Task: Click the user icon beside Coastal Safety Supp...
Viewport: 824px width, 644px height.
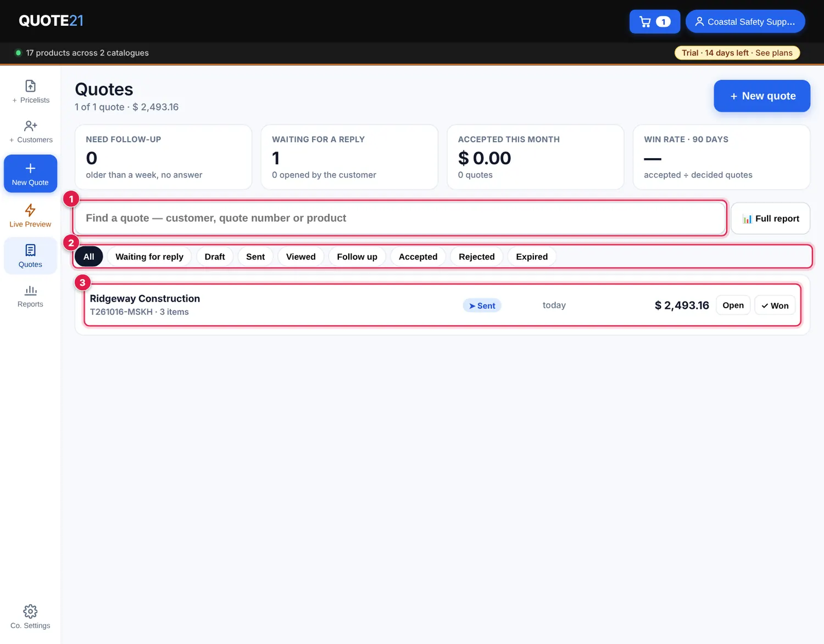Action: [x=699, y=21]
